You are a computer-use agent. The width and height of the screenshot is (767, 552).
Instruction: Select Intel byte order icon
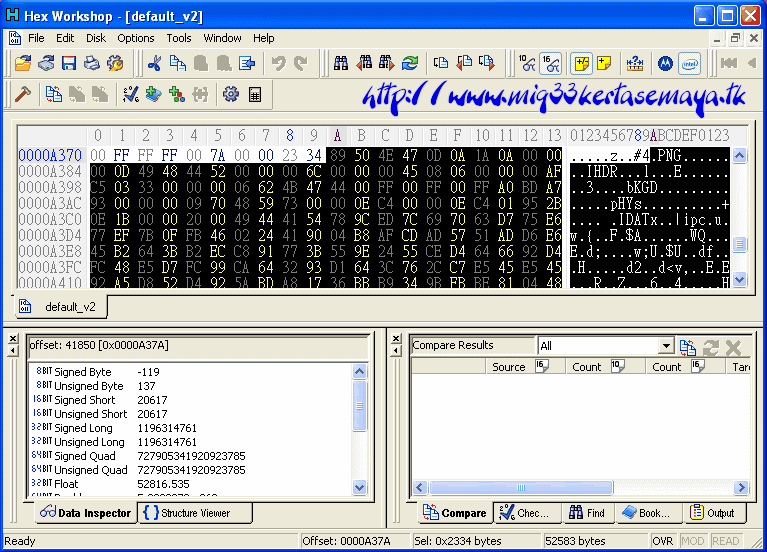click(689, 63)
